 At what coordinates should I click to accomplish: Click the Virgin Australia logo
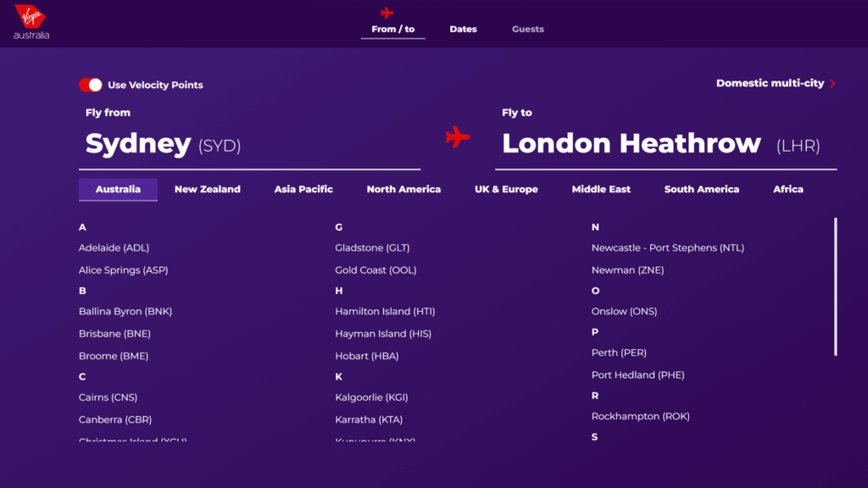click(31, 23)
